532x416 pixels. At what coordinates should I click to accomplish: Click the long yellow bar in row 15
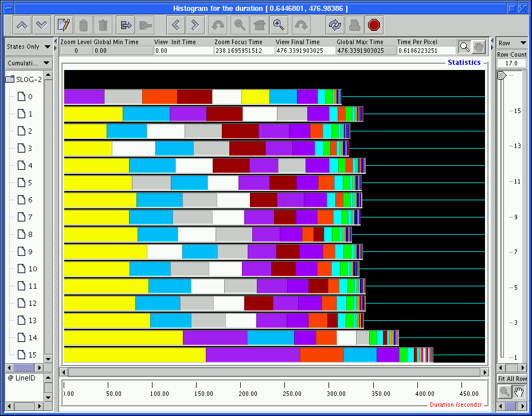[135, 355]
